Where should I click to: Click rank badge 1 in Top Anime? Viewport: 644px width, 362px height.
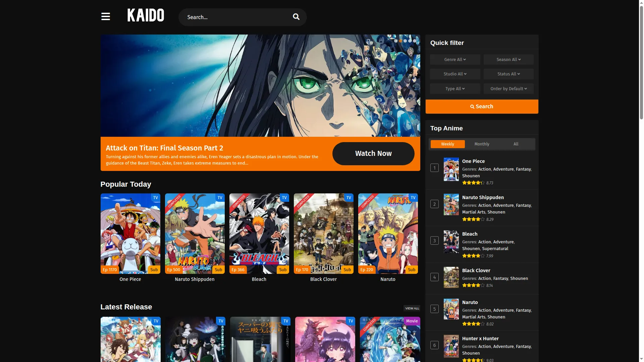(x=434, y=168)
